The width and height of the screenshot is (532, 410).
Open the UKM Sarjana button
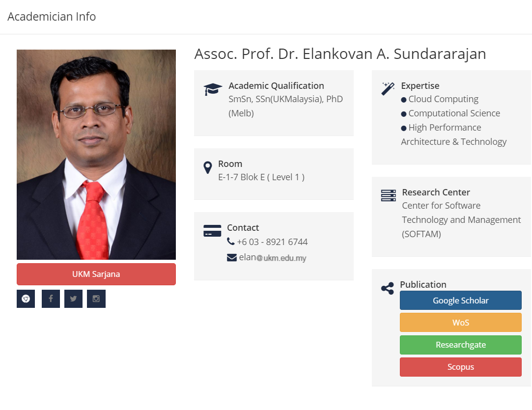pyautogui.click(x=96, y=274)
